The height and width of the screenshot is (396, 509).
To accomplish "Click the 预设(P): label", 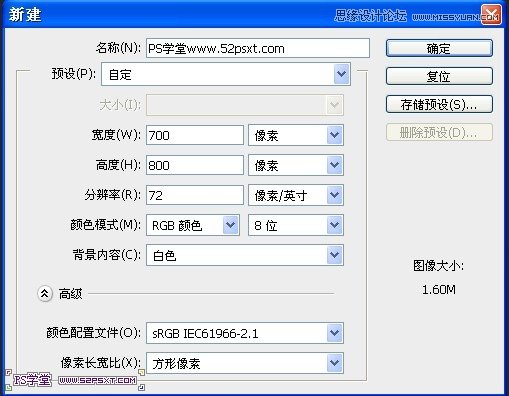I will click(x=74, y=74).
